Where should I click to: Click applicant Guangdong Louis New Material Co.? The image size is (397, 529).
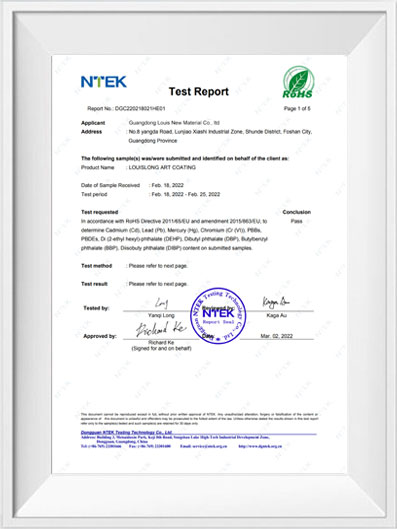tap(174, 123)
